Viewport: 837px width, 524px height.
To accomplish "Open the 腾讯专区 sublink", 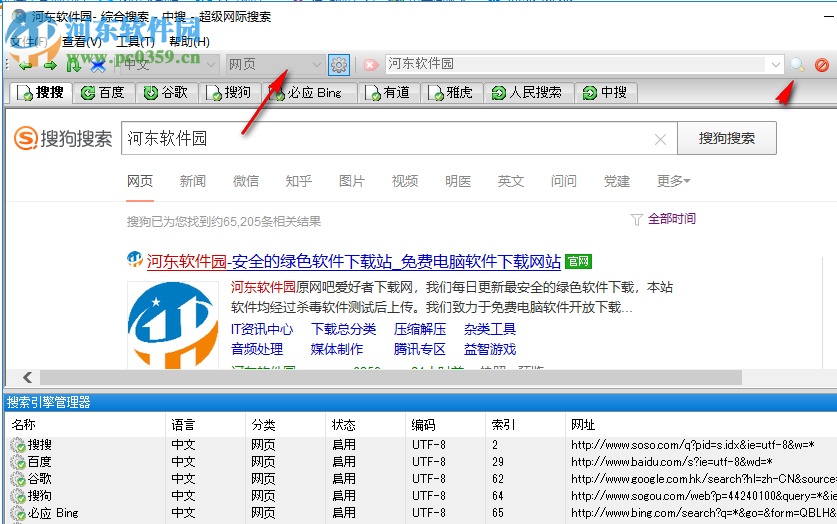I will tap(420, 350).
